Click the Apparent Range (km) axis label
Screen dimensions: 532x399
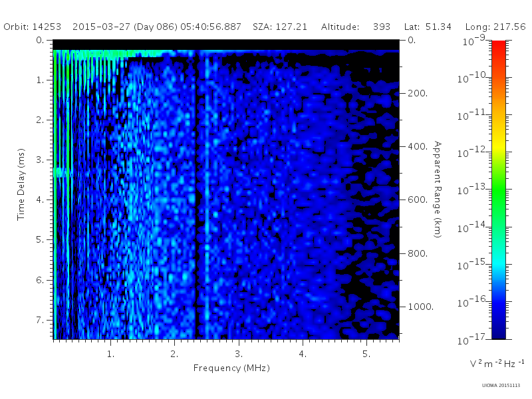438,190
